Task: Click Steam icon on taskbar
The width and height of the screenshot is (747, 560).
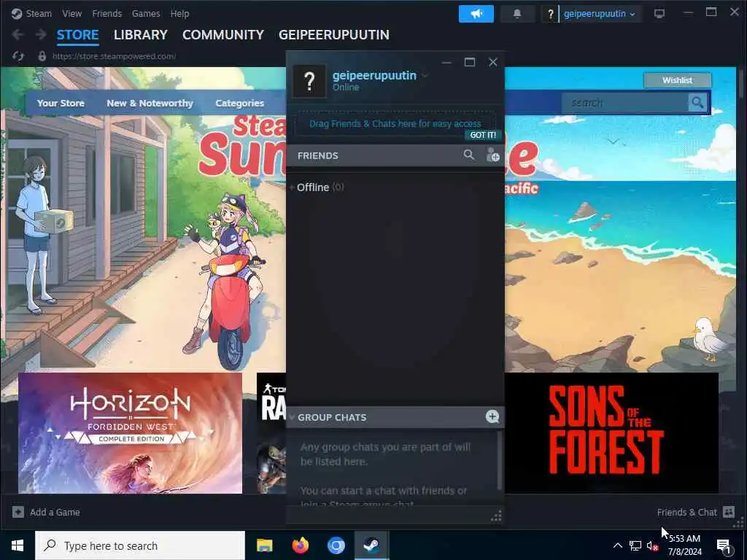Action: [371, 545]
